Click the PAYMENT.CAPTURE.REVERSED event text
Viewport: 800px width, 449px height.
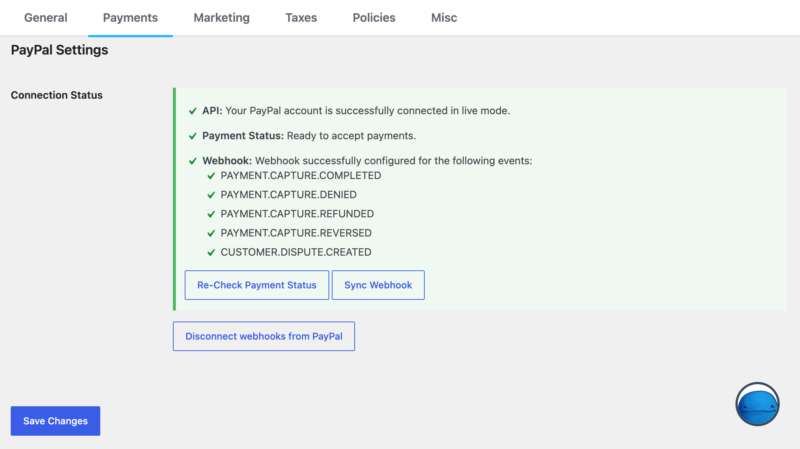pyautogui.click(x=296, y=233)
